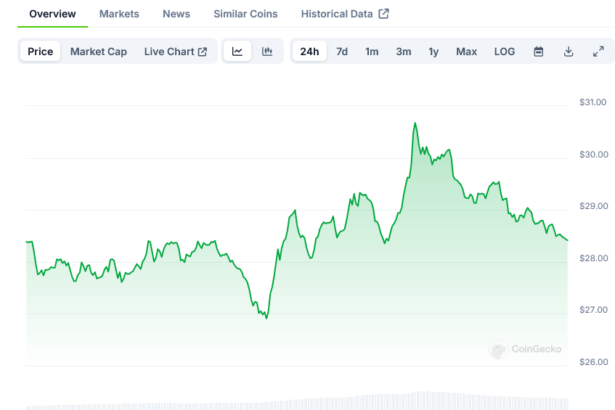The width and height of the screenshot is (615, 410).
Task: Switch to candlestick chart icon
Action: coord(267,51)
